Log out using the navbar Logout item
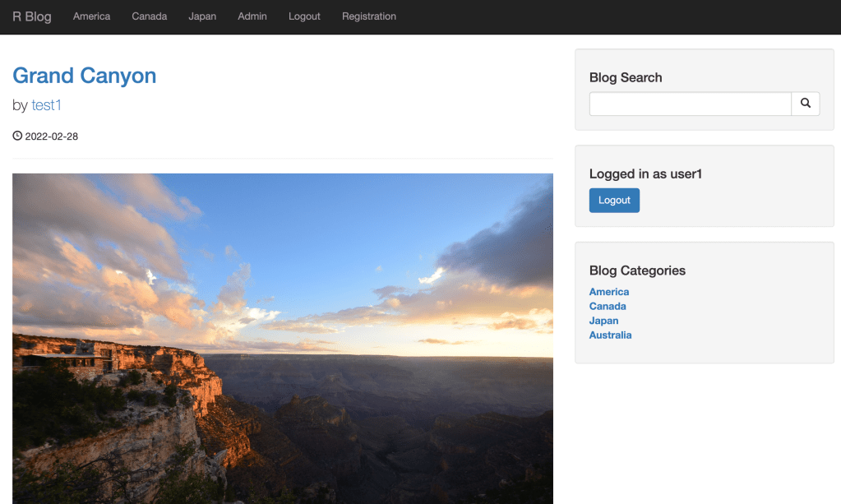The height and width of the screenshot is (504, 841). (x=303, y=16)
